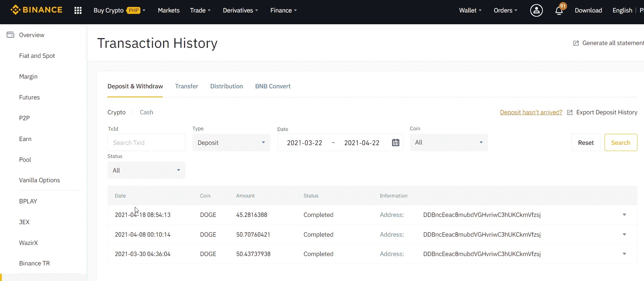644x281 pixels.
Task: Click the Download link in header
Action: coord(588,10)
